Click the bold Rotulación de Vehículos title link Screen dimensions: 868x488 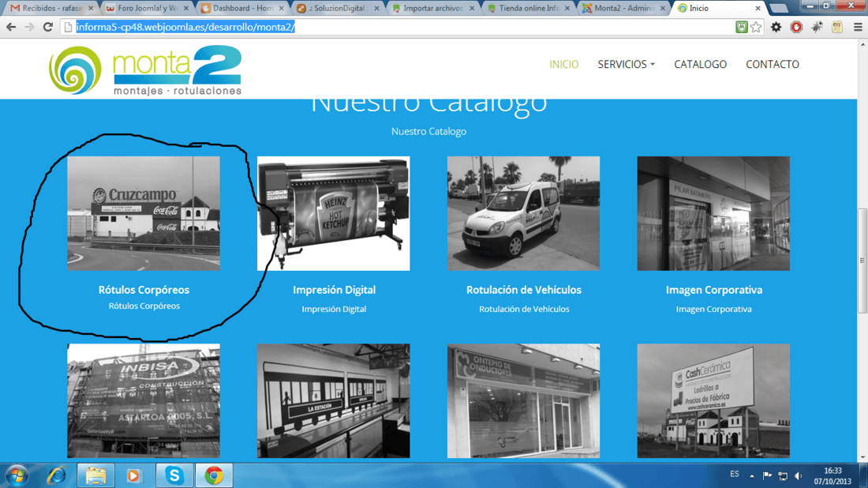pyautogui.click(x=524, y=290)
